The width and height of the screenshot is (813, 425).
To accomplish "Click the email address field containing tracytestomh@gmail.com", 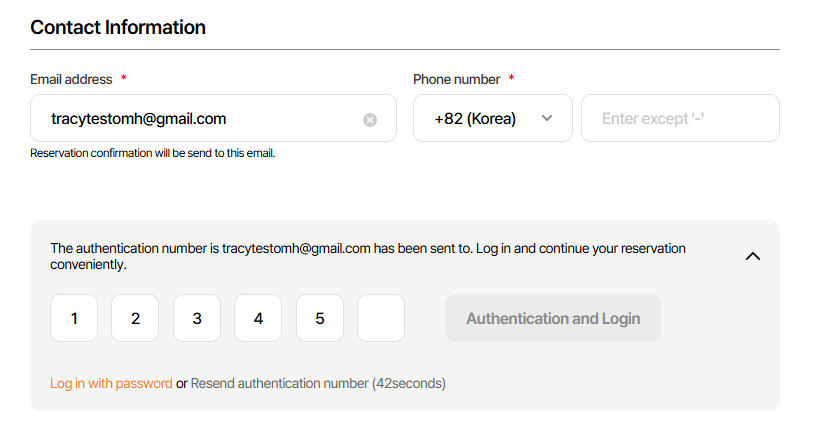I will pos(200,119).
